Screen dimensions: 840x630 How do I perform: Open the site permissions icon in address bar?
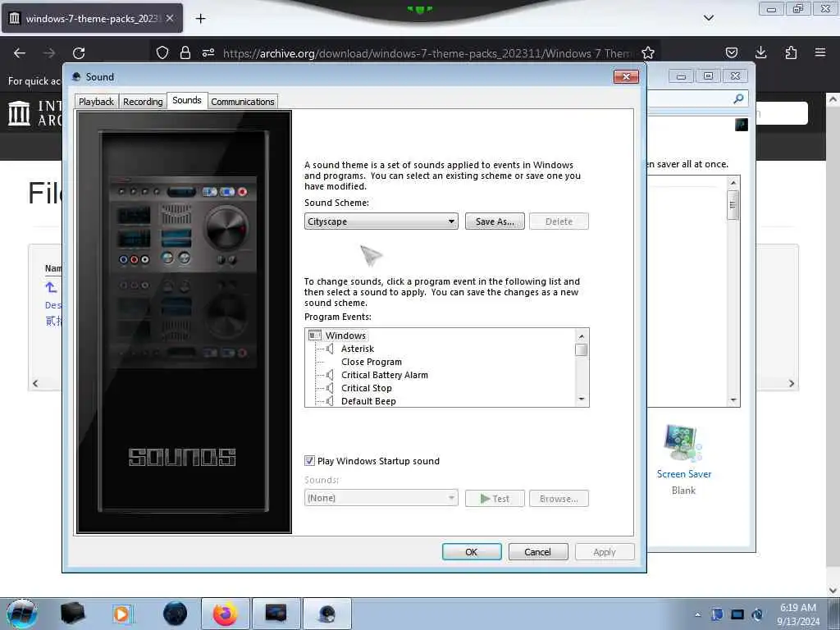click(x=208, y=52)
